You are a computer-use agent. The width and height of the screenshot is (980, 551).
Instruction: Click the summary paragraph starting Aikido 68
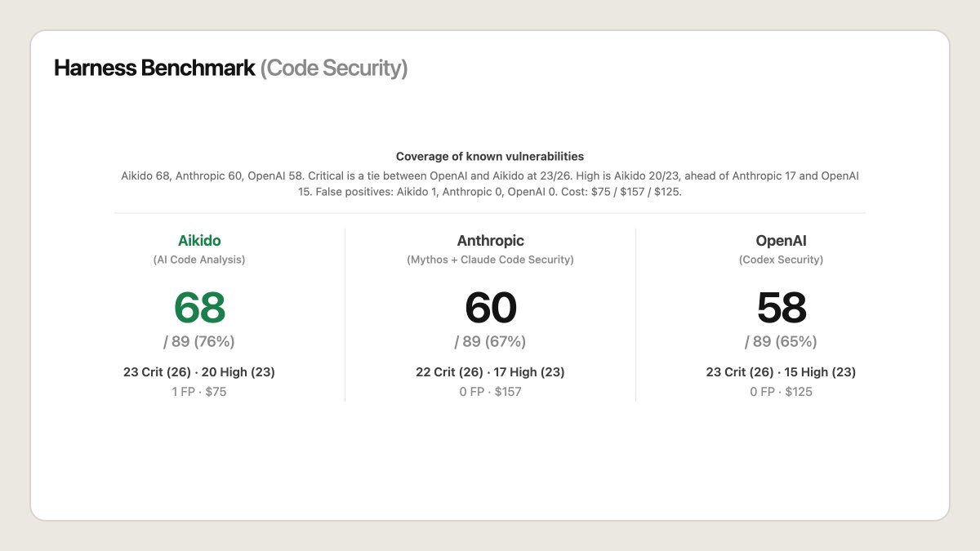point(490,184)
